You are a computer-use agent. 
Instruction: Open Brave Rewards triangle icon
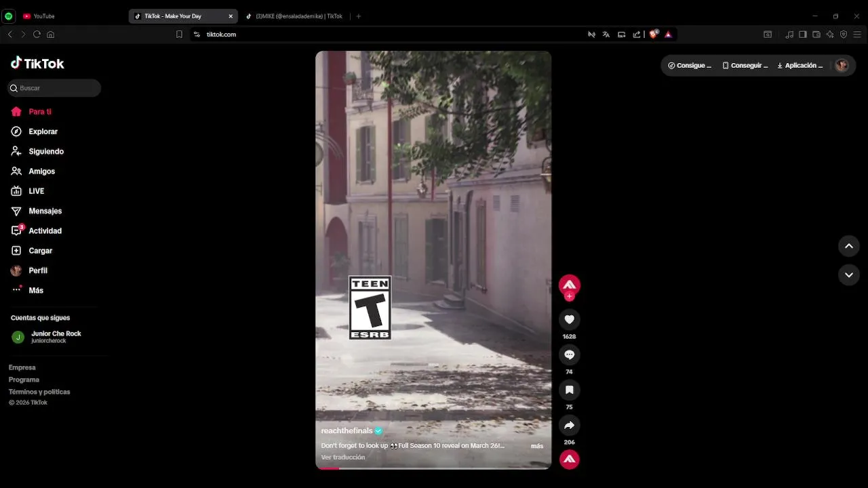[x=668, y=35]
